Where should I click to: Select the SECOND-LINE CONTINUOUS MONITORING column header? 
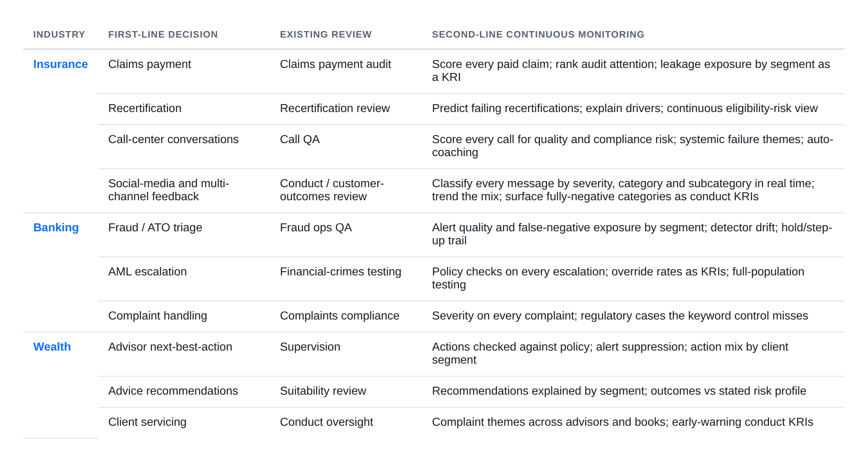[538, 34]
